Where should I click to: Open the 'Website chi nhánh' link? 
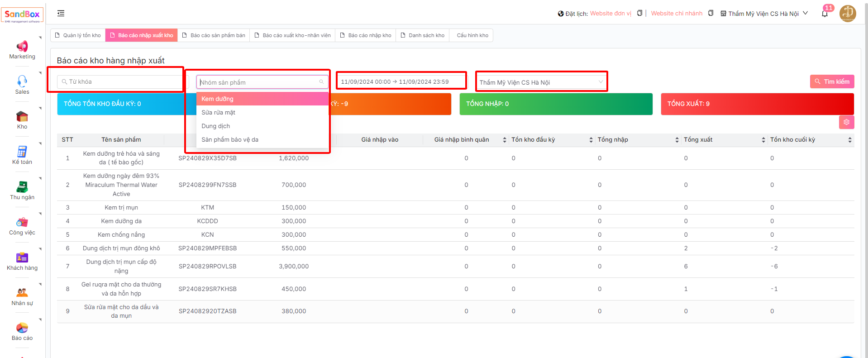point(677,14)
